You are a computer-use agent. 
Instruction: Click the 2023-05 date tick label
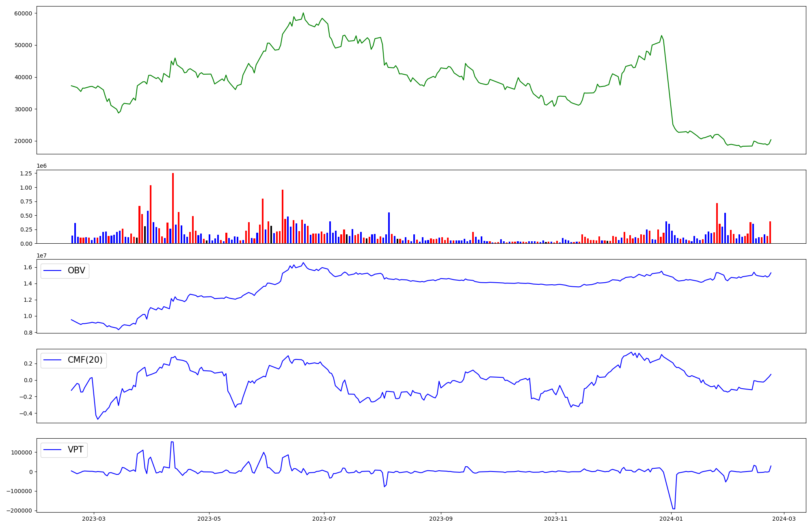tap(209, 519)
